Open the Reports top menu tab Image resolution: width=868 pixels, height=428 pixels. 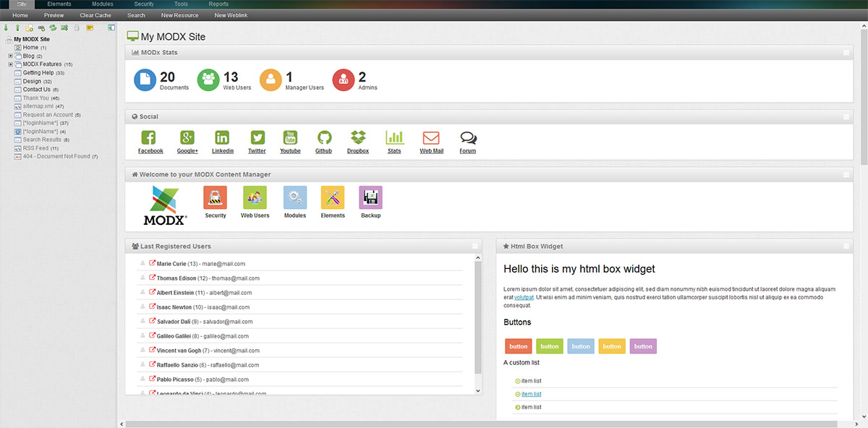tap(218, 4)
